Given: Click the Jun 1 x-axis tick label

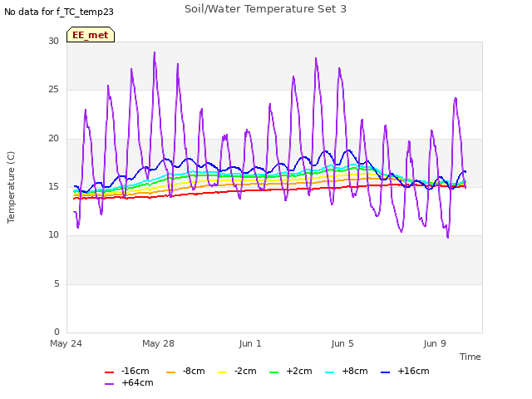Looking at the screenshot, I should pyautogui.click(x=250, y=343).
